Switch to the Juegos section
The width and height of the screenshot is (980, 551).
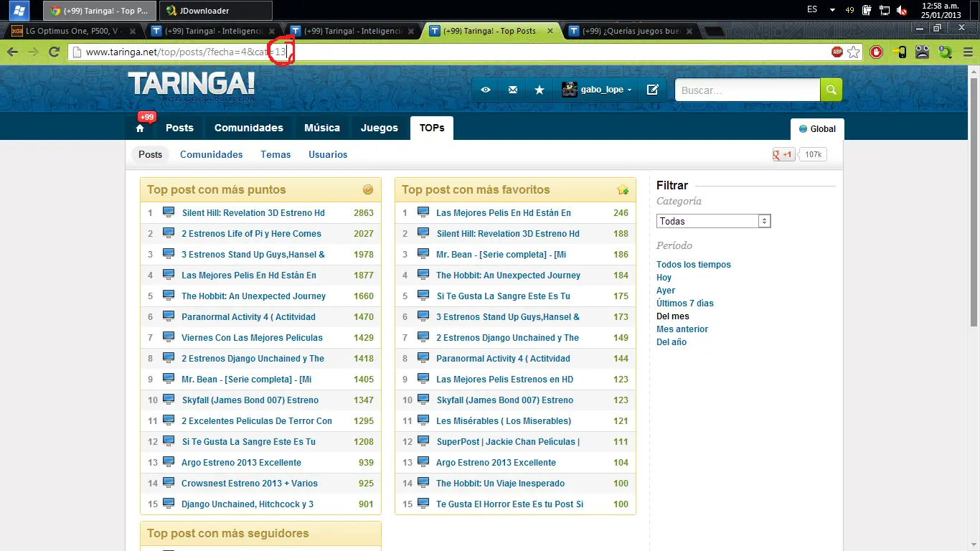(x=380, y=128)
